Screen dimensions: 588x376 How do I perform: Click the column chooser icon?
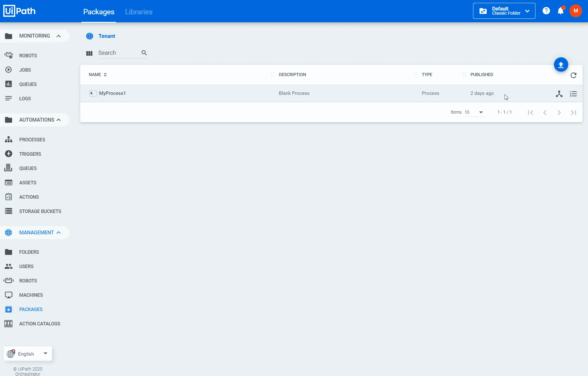pyautogui.click(x=89, y=53)
